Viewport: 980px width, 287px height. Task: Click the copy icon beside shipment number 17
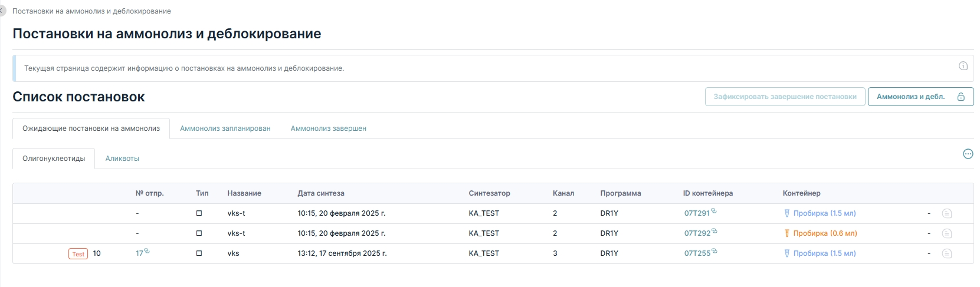pyautogui.click(x=147, y=251)
